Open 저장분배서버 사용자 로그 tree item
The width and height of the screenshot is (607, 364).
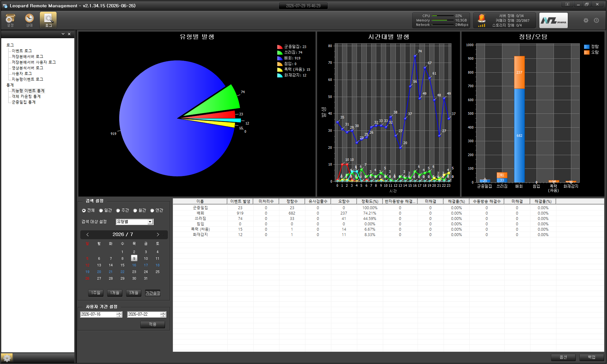pyautogui.click(x=34, y=62)
